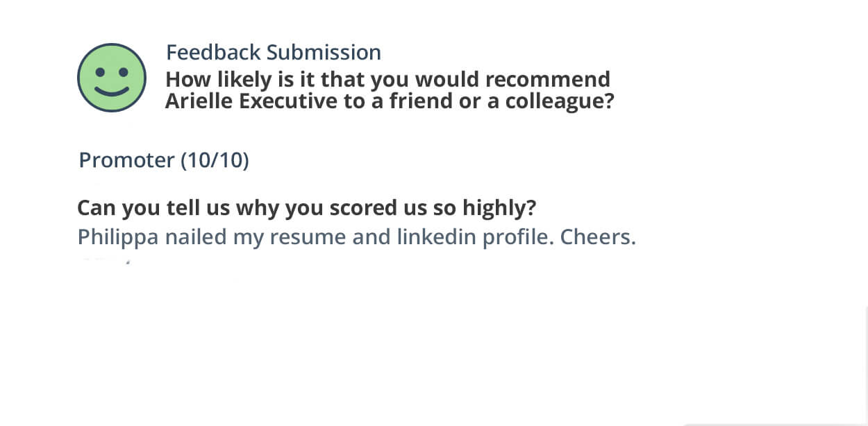
Task: Click the Promoter label
Action: click(126, 160)
